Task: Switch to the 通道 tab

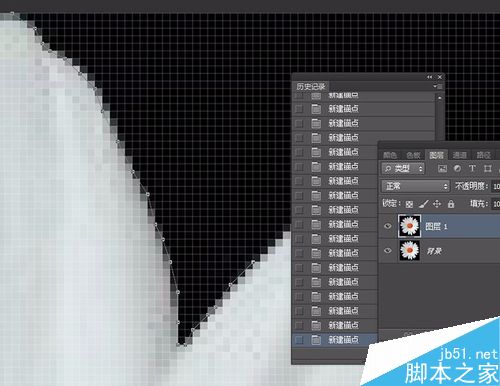Action: click(x=460, y=155)
